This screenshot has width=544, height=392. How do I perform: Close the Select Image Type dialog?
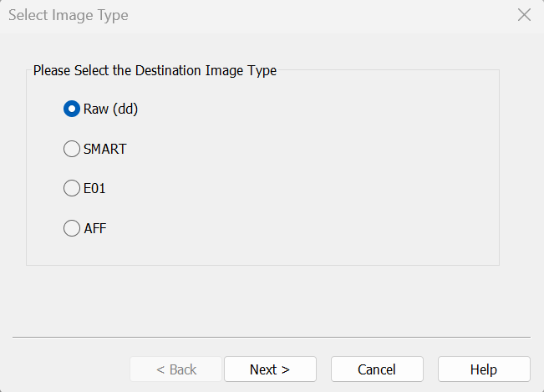[524, 15]
